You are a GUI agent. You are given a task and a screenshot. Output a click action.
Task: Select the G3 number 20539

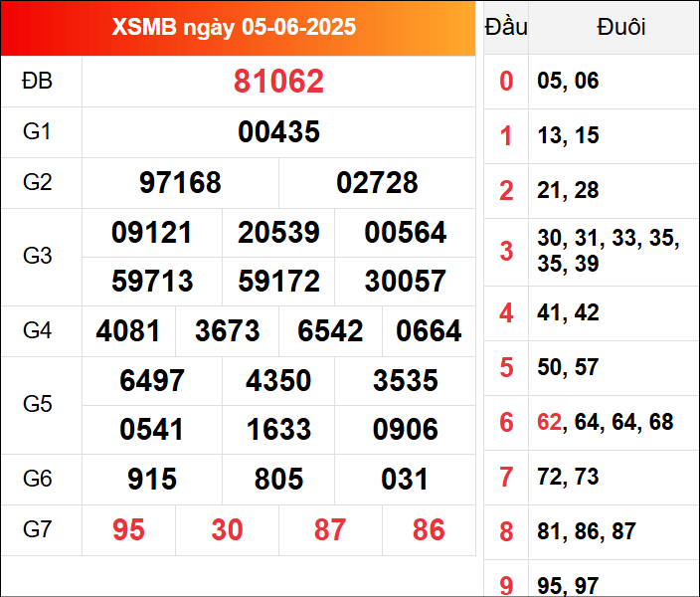coord(278,233)
